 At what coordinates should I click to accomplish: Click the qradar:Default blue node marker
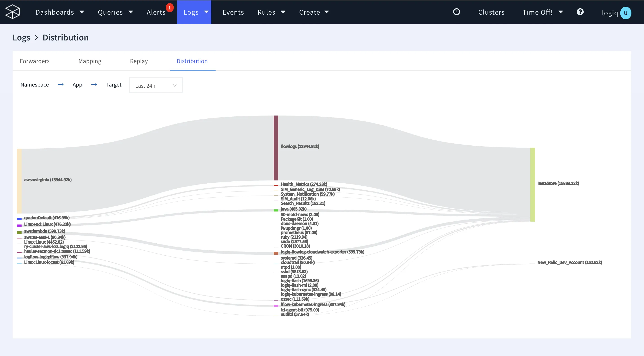tap(19, 219)
